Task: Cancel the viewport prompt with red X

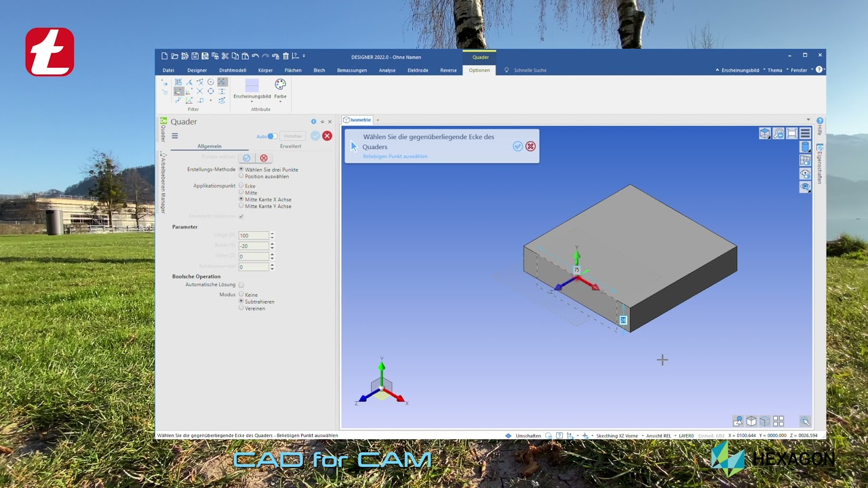Action: pos(530,146)
